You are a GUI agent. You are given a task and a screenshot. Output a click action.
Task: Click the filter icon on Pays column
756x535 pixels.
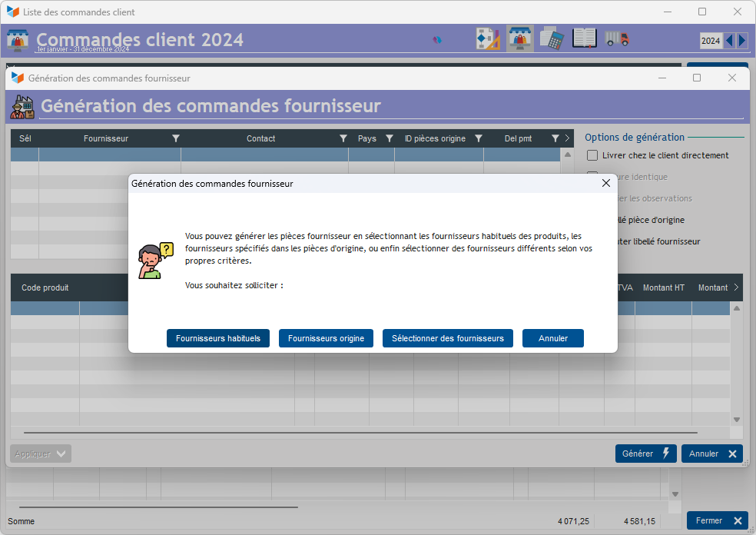pos(390,138)
